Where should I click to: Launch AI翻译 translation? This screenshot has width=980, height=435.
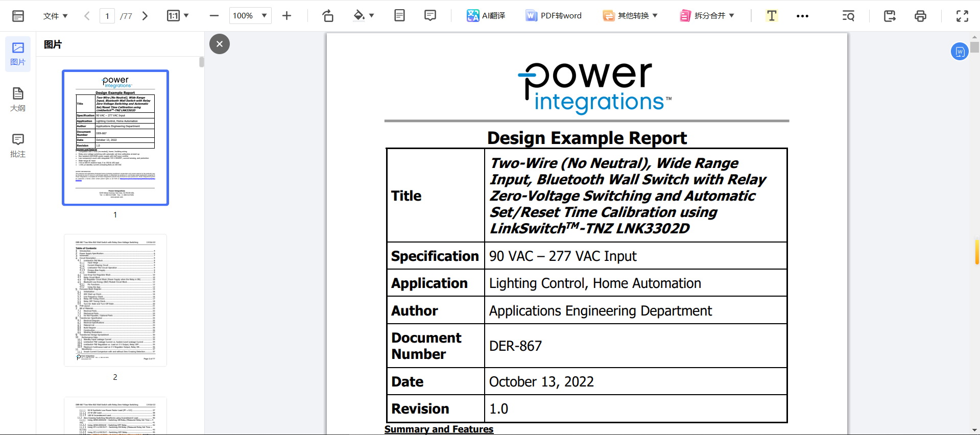[x=486, y=16]
